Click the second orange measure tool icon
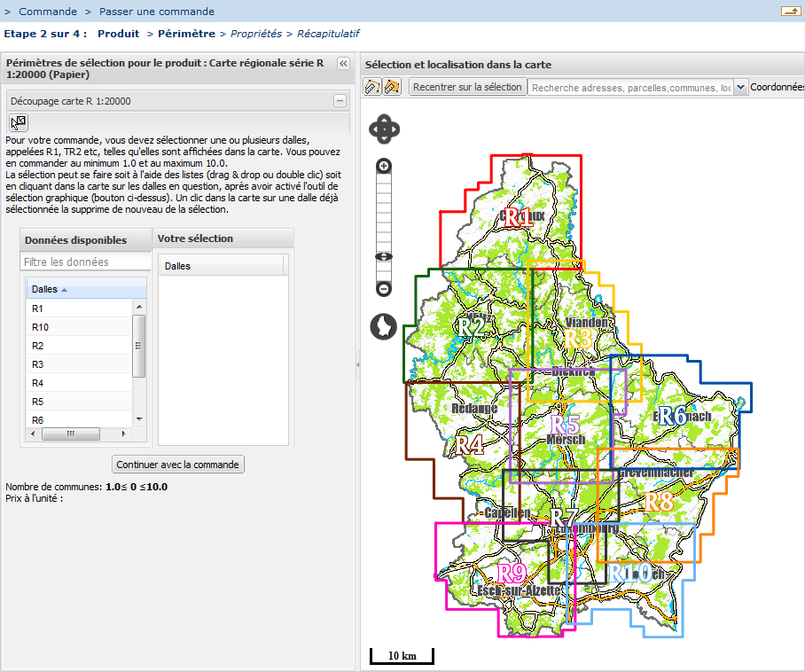 (392, 87)
